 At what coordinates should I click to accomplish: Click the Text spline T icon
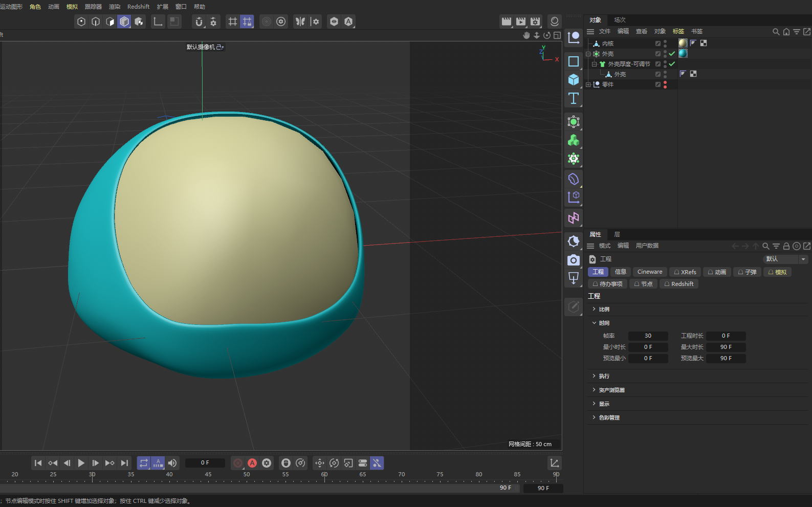pos(574,98)
